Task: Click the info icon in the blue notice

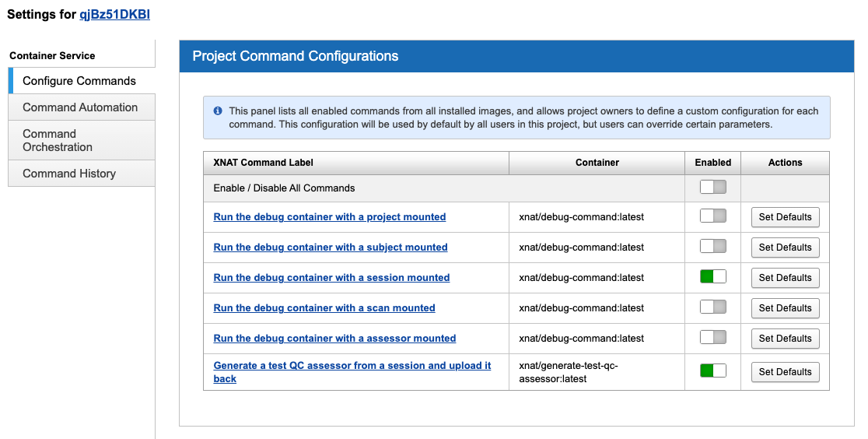Action: pyautogui.click(x=218, y=111)
